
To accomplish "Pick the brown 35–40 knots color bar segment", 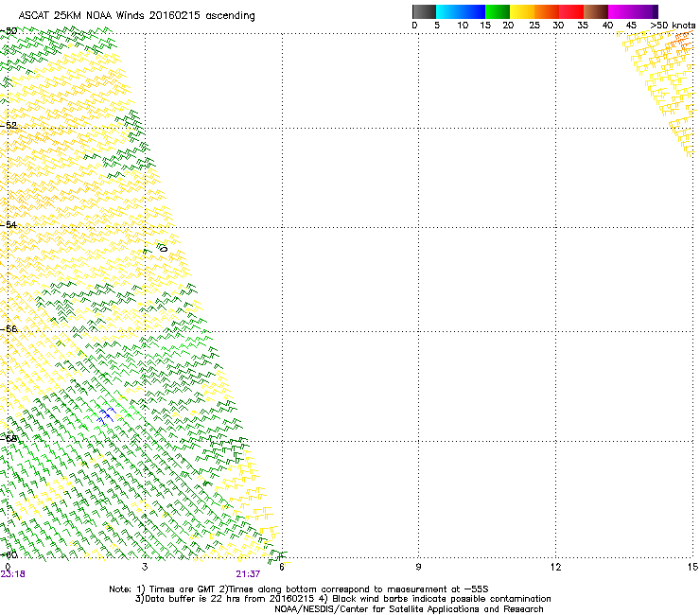I will (596, 11).
